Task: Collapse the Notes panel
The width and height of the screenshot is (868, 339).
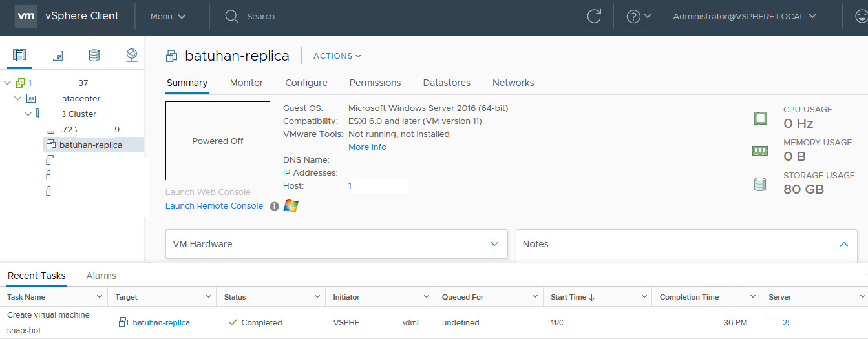Action: pos(843,244)
